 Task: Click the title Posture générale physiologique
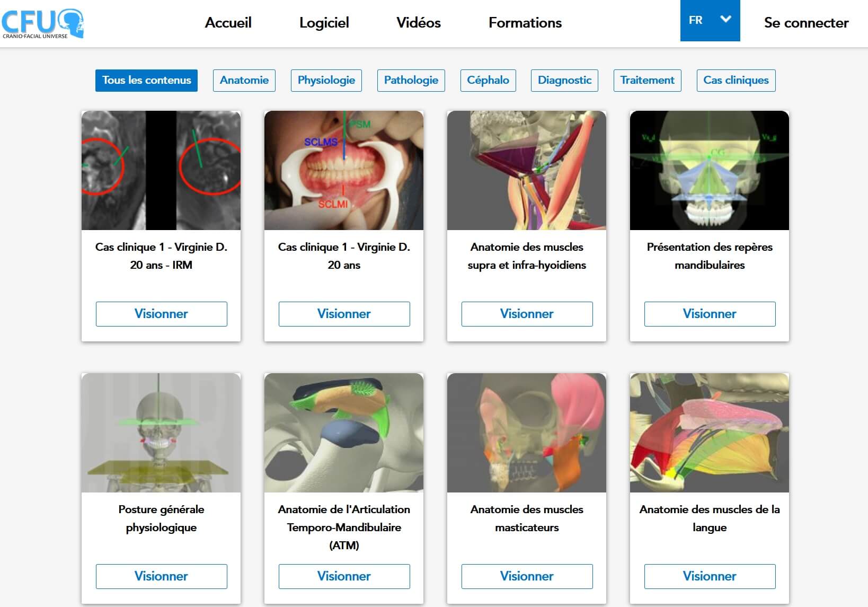(x=161, y=518)
